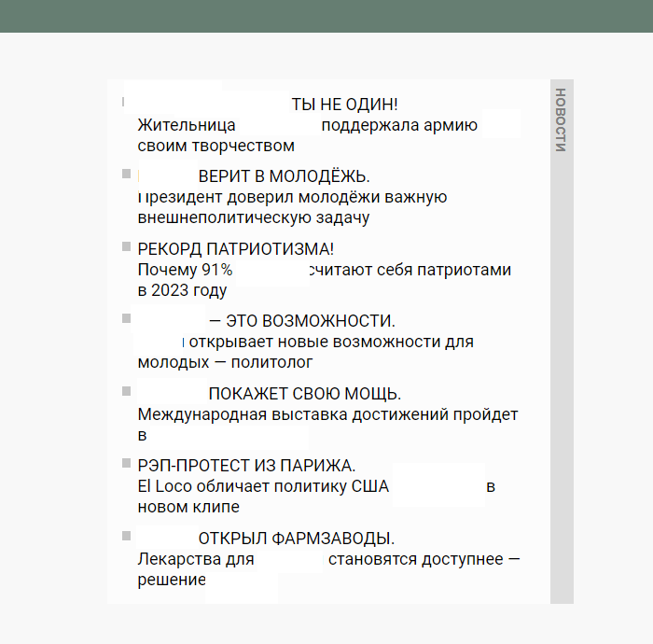Click text 'новом клипе'
This screenshot has height=644, width=653.
(x=188, y=507)
